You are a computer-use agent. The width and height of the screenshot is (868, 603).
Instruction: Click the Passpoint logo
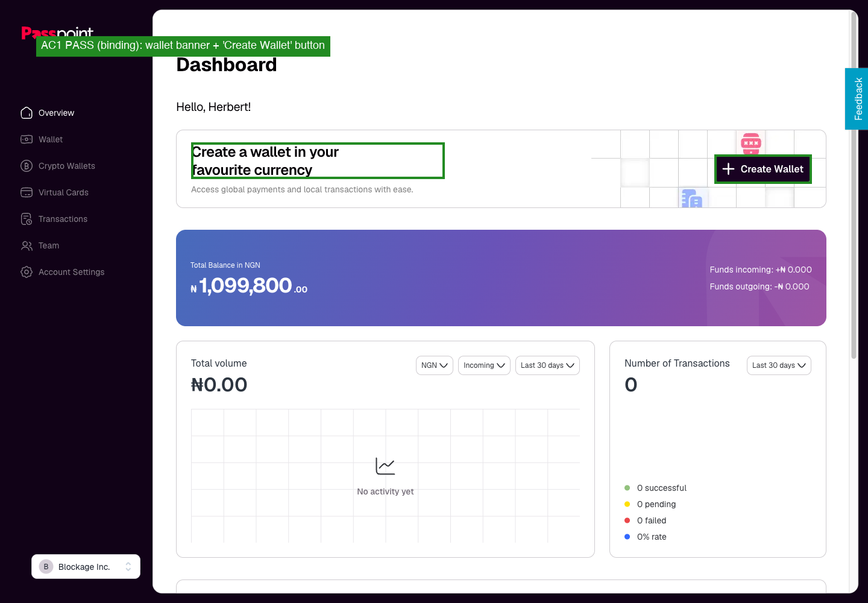(x=57, y=33)
